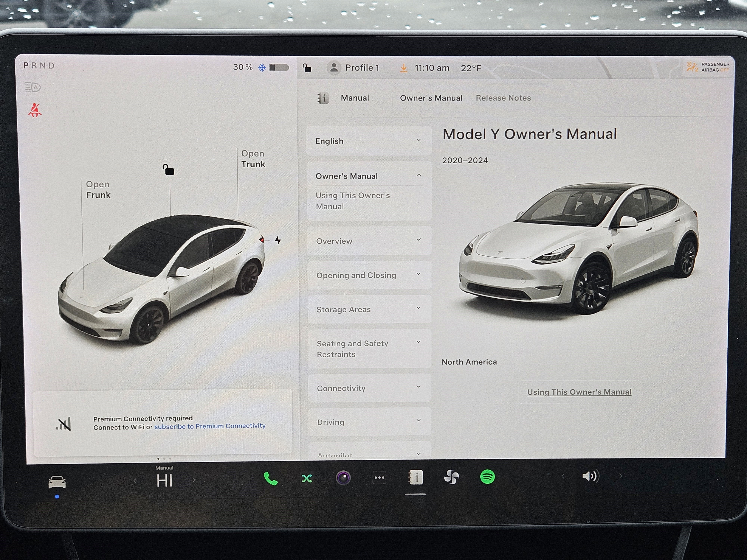Open the phone app

pos(270,478)
